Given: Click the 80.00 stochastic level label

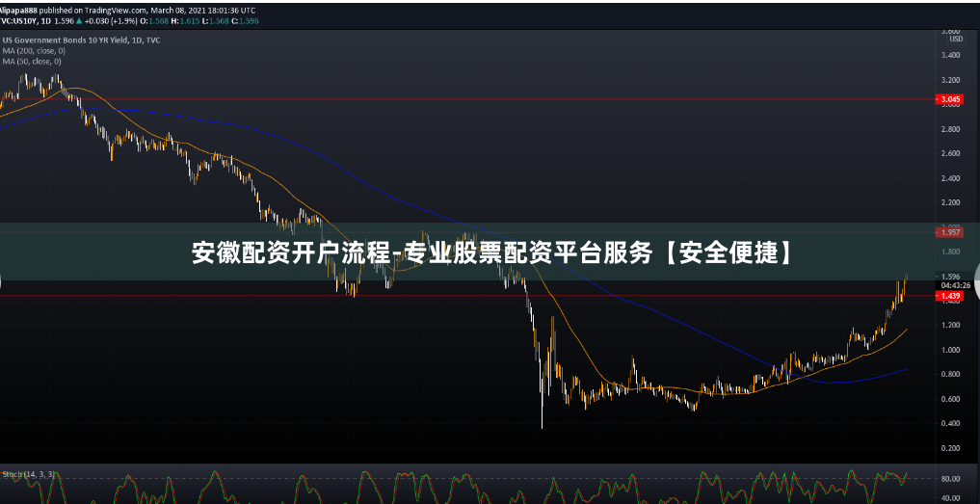Looking at the screenshot, I should click(x=951, y=479).
